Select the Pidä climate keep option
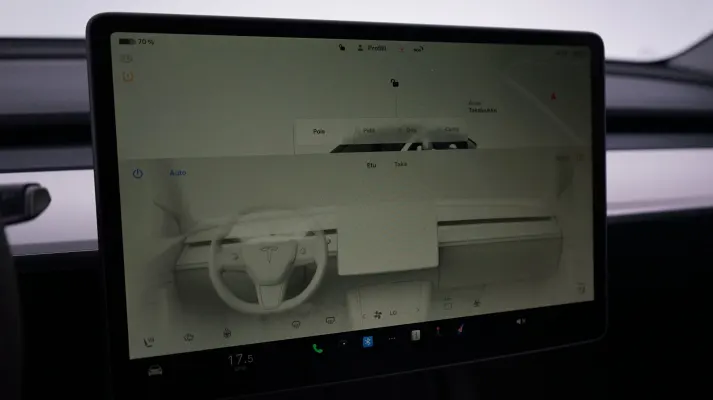 coord(369,130)
